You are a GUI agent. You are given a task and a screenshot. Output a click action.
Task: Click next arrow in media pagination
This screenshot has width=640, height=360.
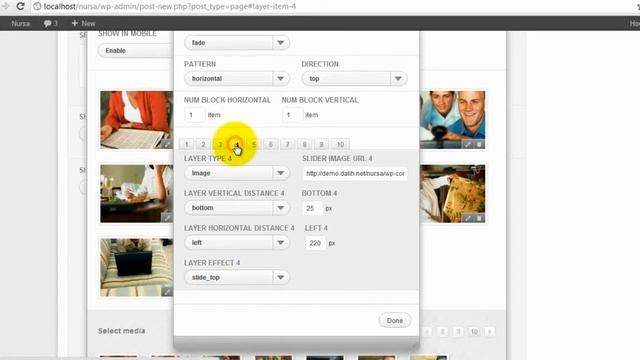489,331
